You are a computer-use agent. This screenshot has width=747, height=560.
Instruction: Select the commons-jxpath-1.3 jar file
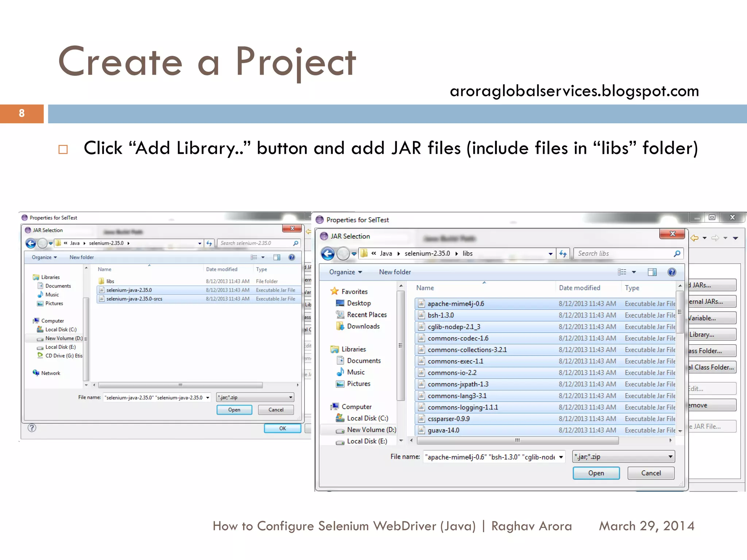point(545,384)
